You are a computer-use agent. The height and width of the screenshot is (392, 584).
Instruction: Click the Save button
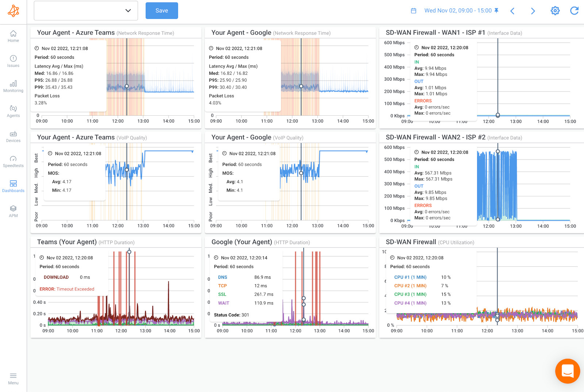[x=161, y=11]
